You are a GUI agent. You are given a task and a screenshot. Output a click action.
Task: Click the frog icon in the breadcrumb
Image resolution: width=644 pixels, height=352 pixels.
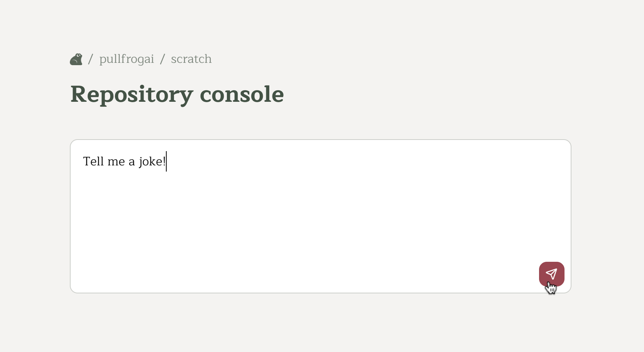76,59
